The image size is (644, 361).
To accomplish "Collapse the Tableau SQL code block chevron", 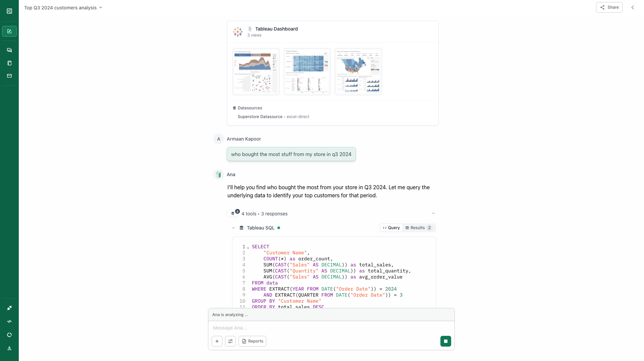I will 233,228.
